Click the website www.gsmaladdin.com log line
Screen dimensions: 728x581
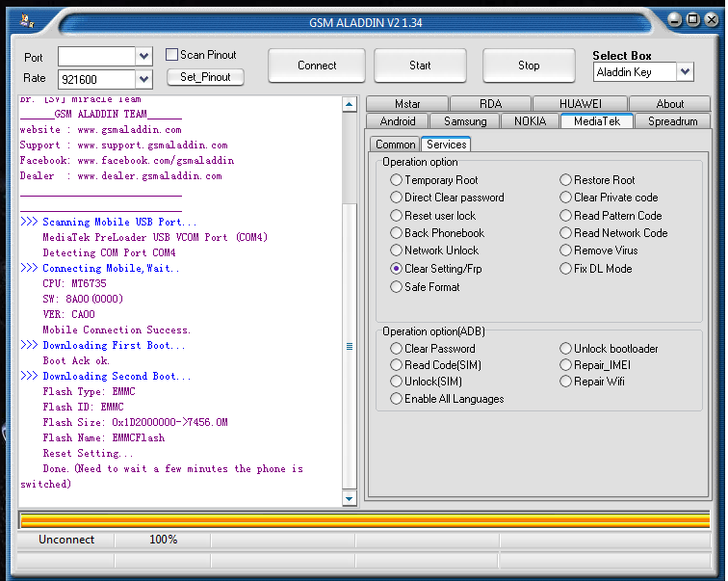point(101,129)
